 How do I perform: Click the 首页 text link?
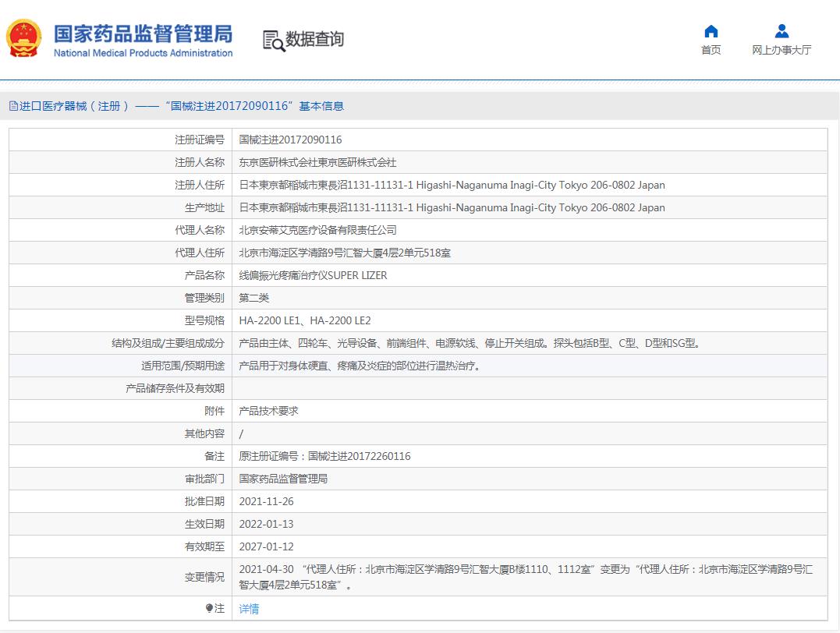[x=711, y=50]
